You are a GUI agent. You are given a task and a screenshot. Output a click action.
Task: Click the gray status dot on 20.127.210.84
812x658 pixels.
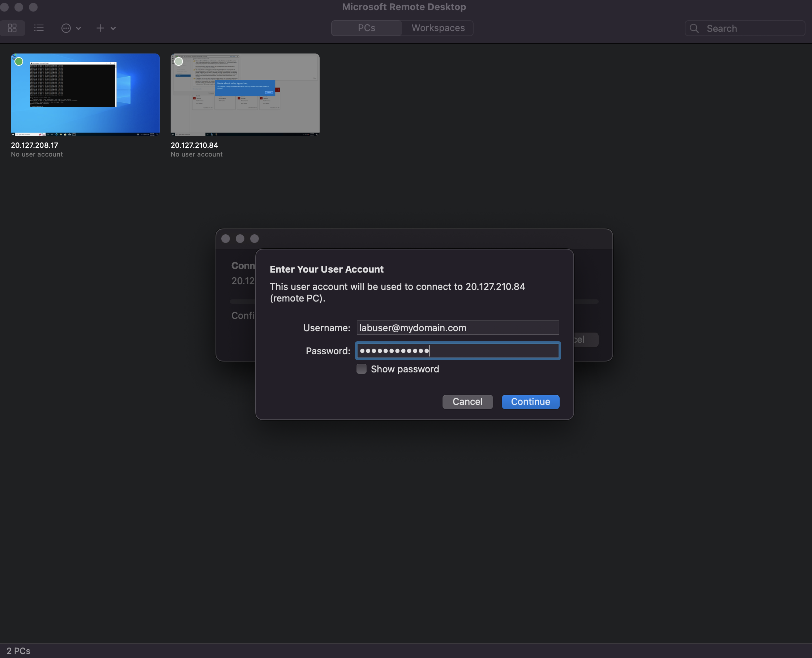179,61
